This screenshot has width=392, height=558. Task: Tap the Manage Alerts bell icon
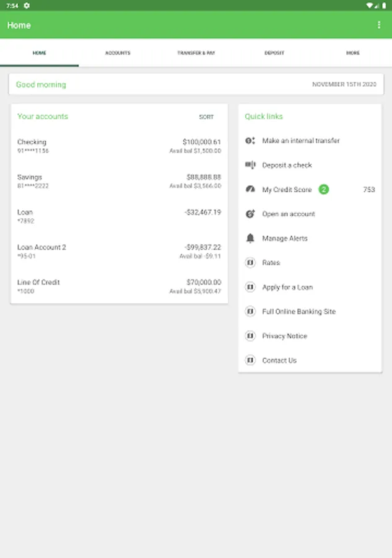point(250,238)
